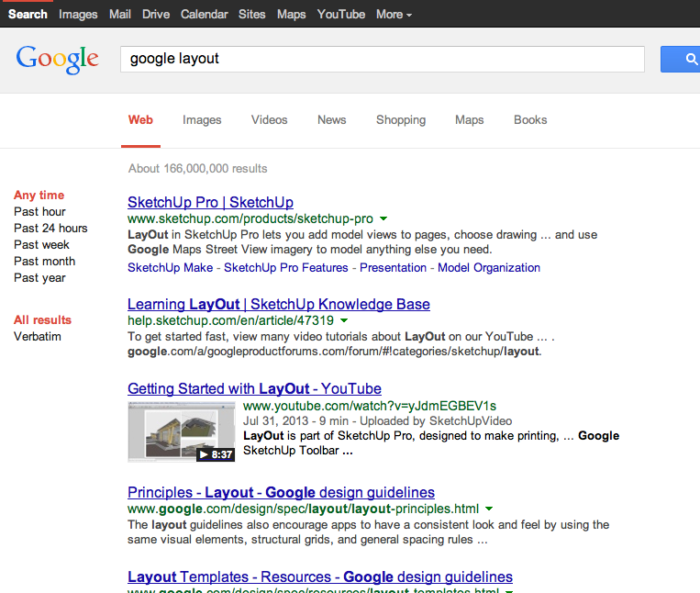This screenshot has width=700, height=593.
Task: Open dropdown arrow next to layout-principles.html URL
Action: point(489,509)
